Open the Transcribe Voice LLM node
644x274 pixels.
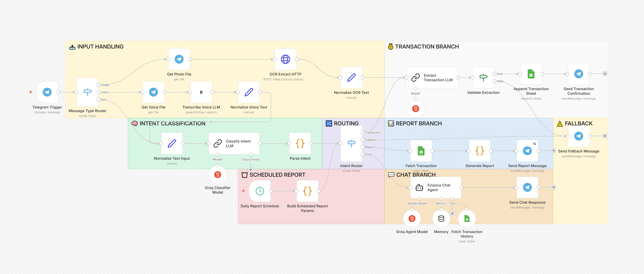[201, 92]
